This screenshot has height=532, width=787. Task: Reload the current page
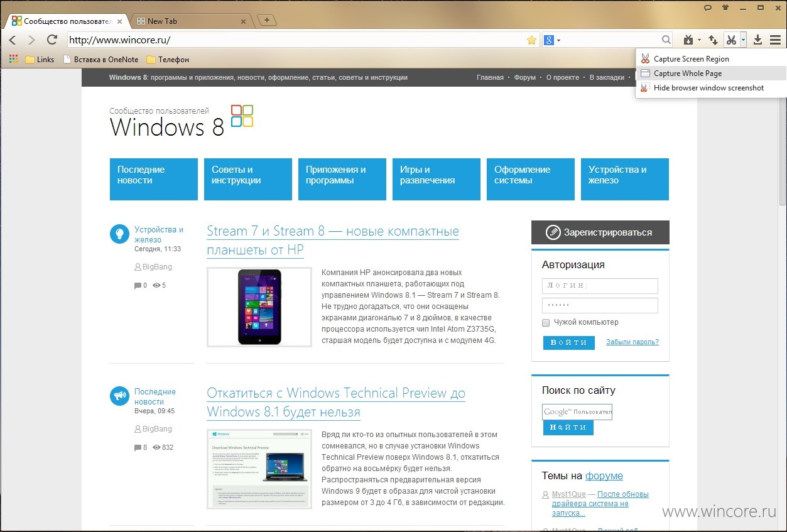[x=52, y=40]
